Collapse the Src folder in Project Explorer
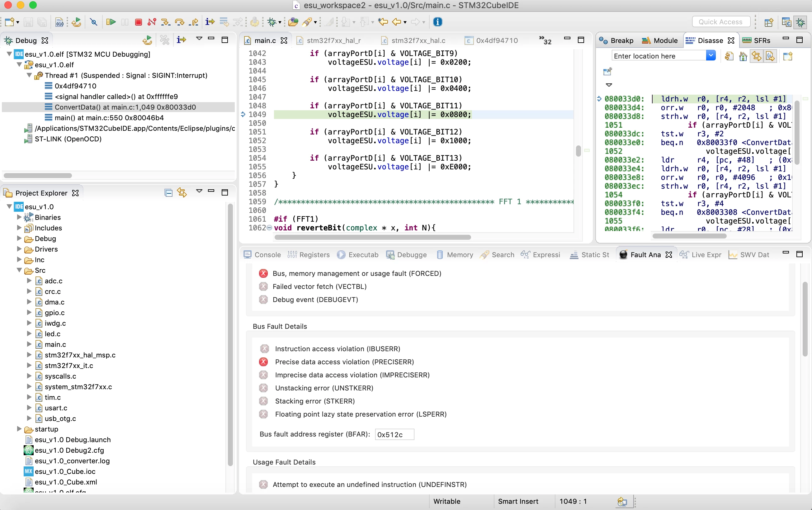The height and width of the screenshot is (510, 812). click(19, 270)
